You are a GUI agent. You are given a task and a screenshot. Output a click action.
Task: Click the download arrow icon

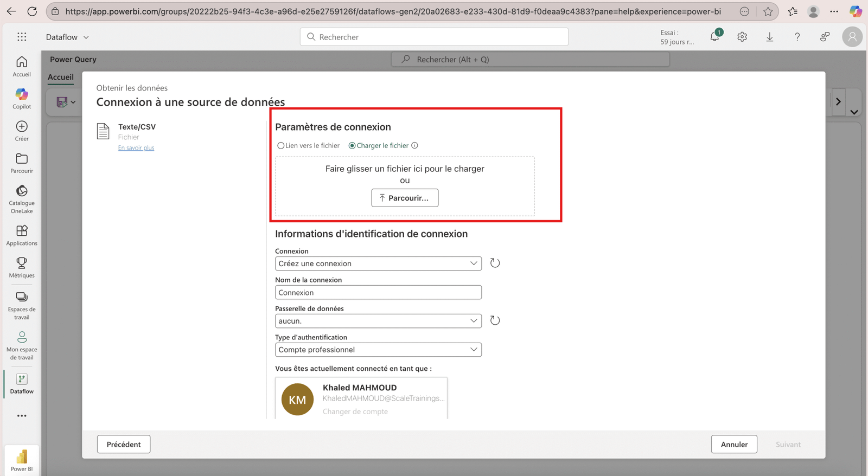[x=770, y=37]
